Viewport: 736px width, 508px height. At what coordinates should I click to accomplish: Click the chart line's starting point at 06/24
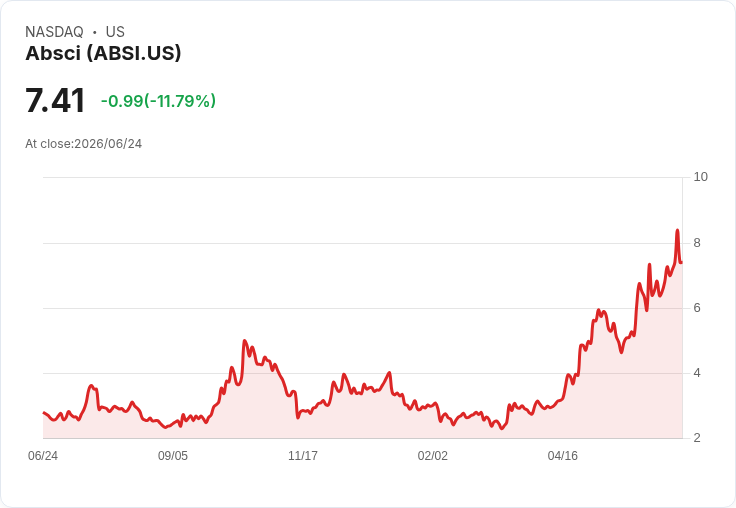pos(43,413)
